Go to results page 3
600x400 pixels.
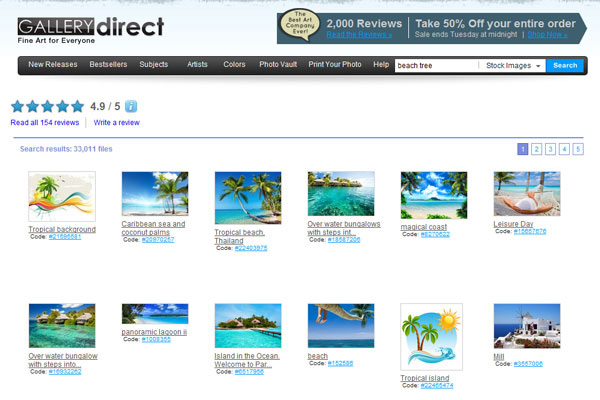coord(550,149)
